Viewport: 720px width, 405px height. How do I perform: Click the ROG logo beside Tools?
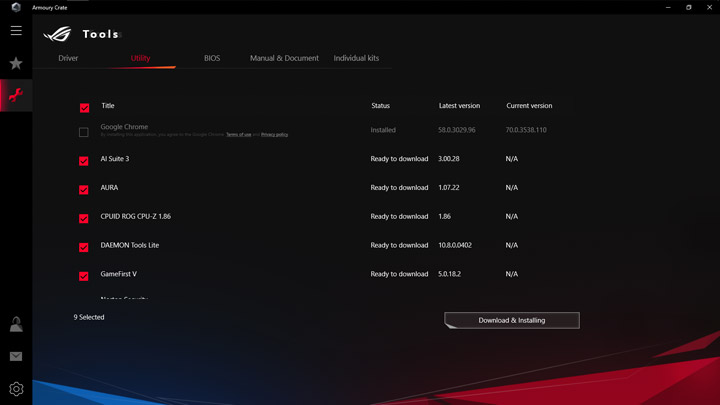(57, 34)
